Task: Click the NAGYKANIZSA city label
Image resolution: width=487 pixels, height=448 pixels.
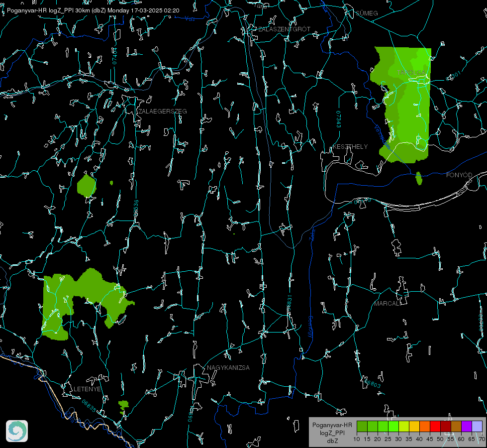Action: click(x=228, y=367)
